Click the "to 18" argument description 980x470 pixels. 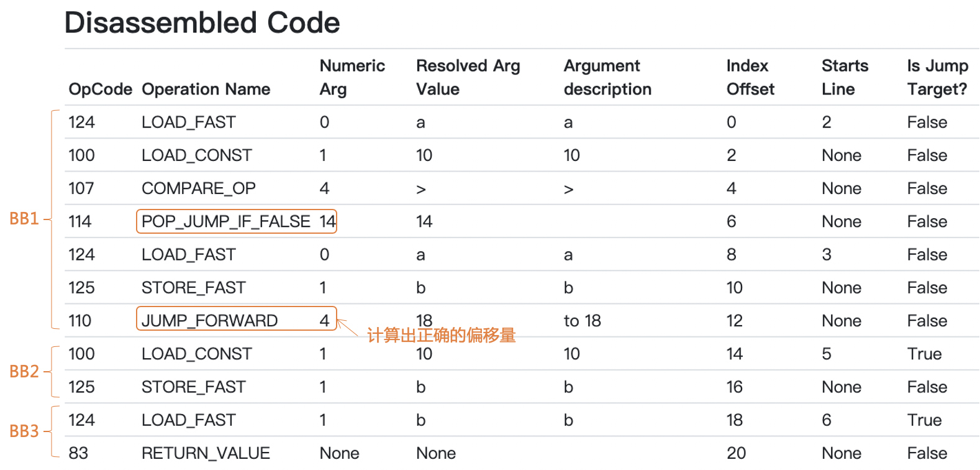[x=582, y=321]
